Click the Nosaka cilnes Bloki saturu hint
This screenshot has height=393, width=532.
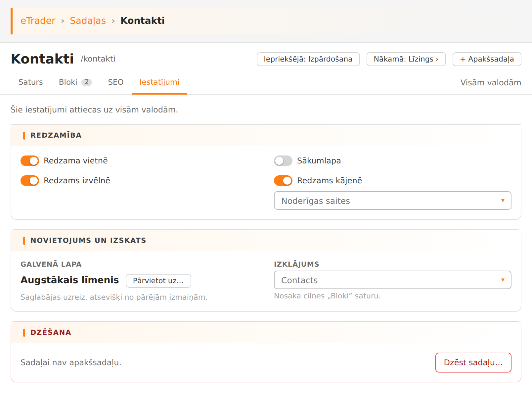click(x=327, y=296)
